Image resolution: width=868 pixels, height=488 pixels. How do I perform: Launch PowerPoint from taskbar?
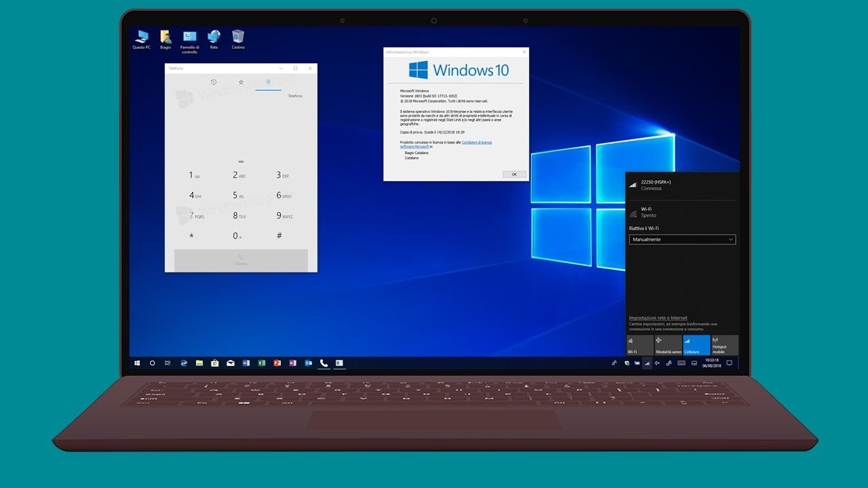[x=277, y=363]
